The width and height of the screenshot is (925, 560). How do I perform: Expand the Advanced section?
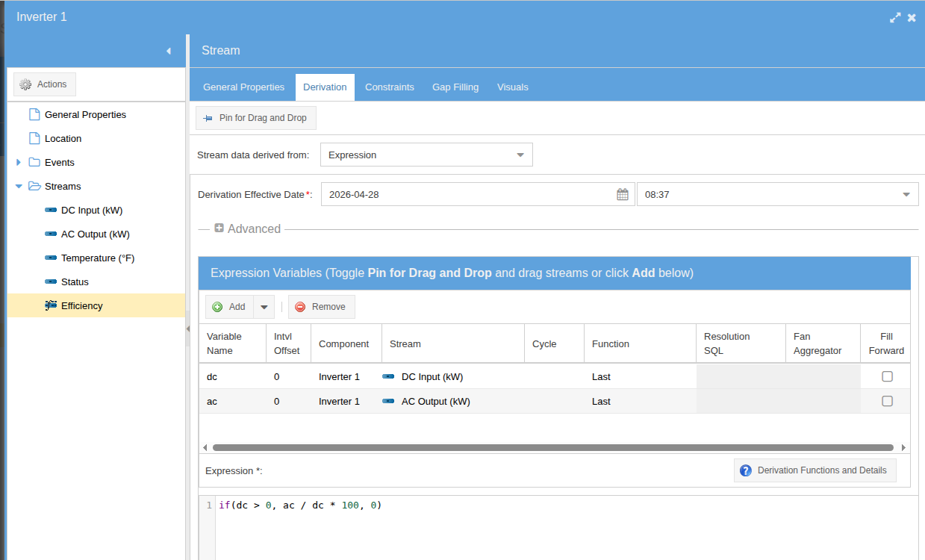[x=219, y=228]
